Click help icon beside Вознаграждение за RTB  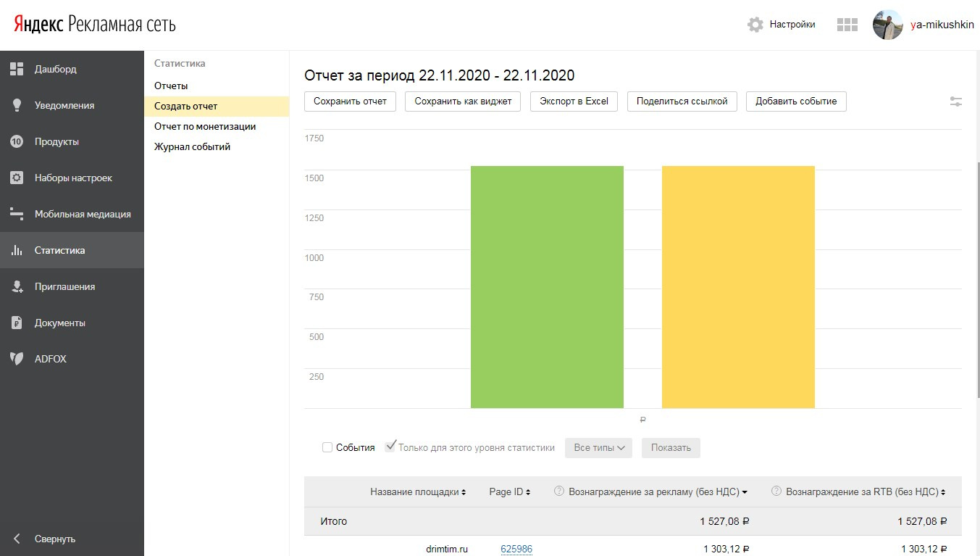coord(776,491)
